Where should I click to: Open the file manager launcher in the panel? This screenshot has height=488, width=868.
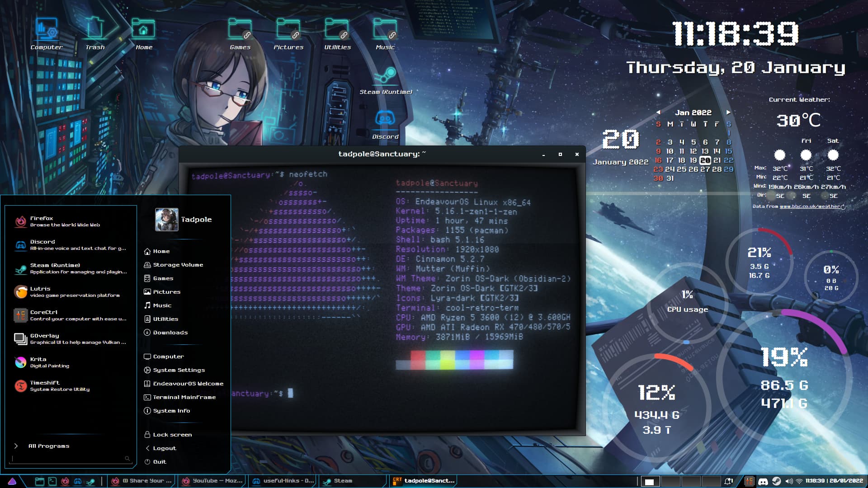click(39, 481)
